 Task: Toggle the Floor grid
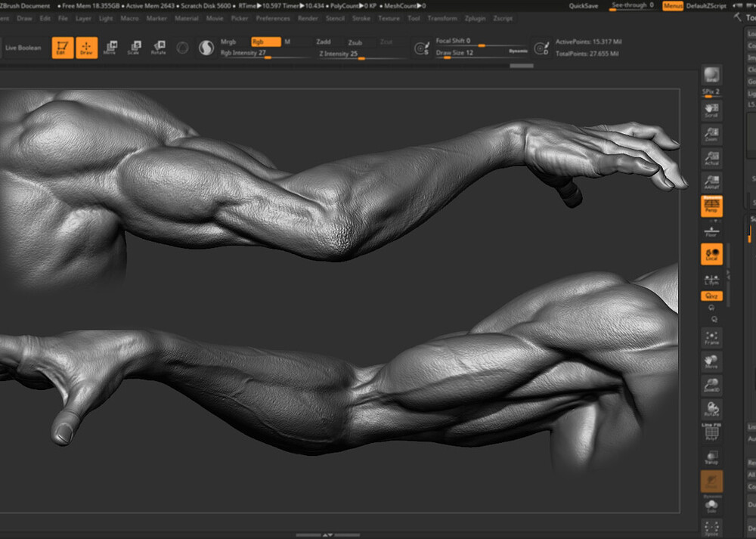(x=711, y=231)
